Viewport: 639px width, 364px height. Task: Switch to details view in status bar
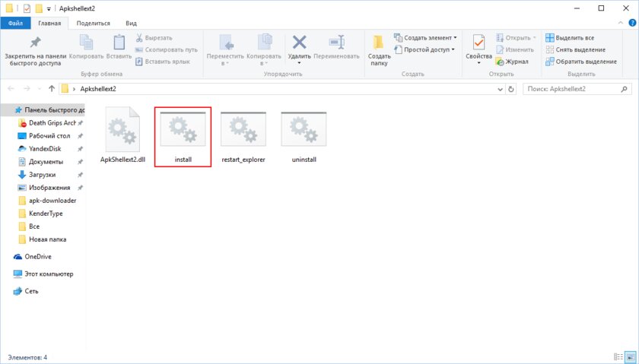[618, 356]
